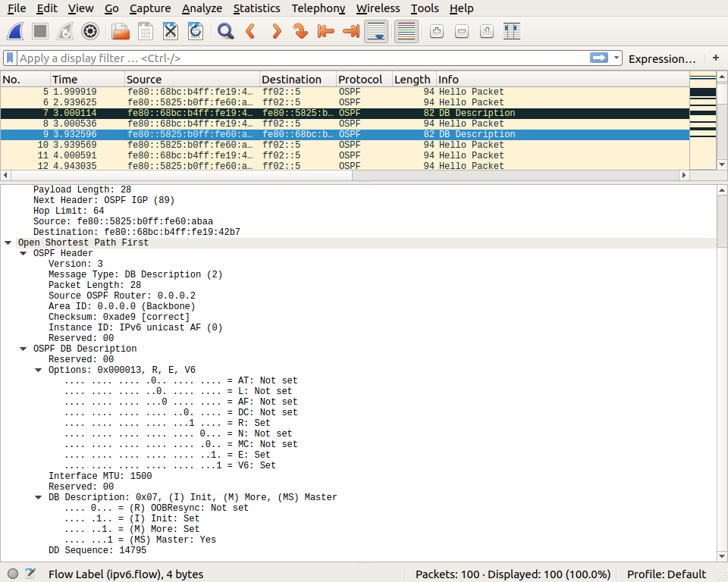728x582 pixels.
Task: Select the Interface MTU: 1500 field
Action: pos(100,476)
